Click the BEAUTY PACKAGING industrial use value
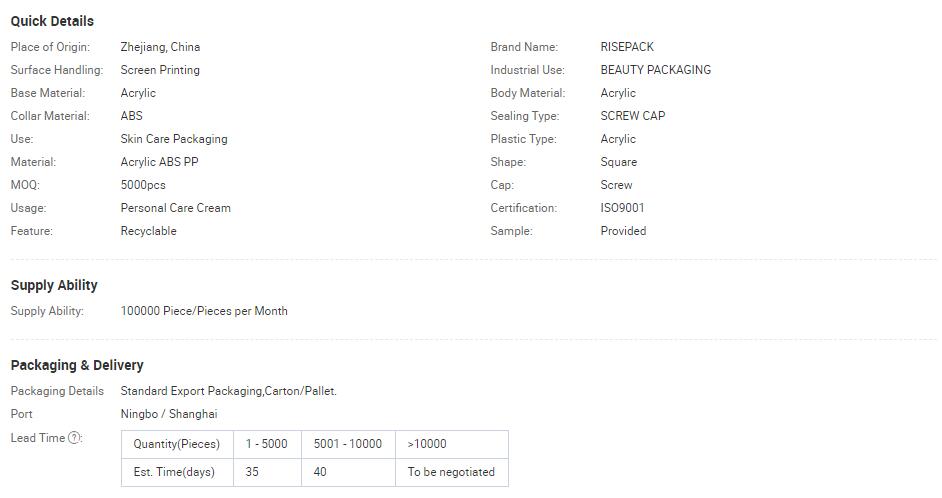This screenshot has height=498, width=942. click(x=656, y=70)
